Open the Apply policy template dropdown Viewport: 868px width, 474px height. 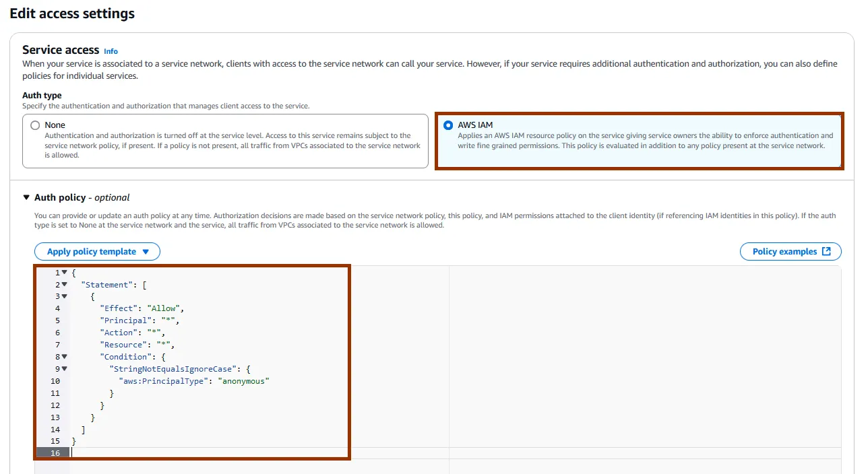pyautogui.click(x=97, y=251)
